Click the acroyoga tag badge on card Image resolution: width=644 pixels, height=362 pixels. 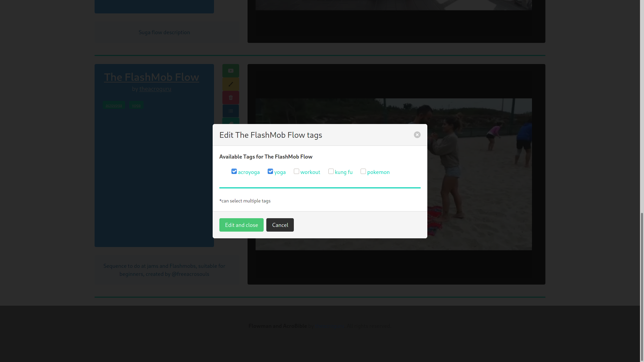pos(114,105)
